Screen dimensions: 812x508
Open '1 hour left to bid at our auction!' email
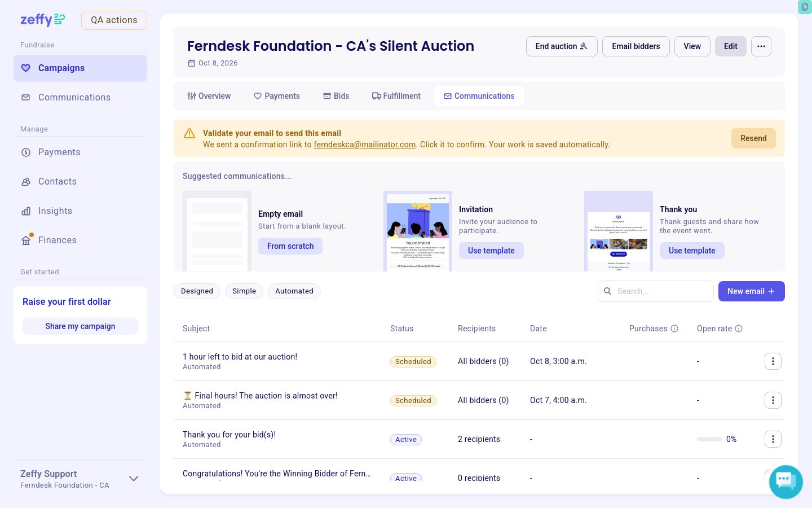[x=240, y=357]
